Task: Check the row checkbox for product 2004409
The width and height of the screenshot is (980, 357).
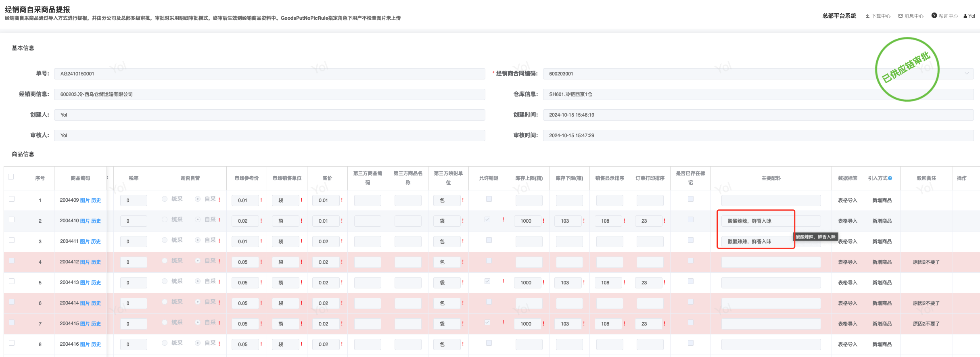Action: 12,199
